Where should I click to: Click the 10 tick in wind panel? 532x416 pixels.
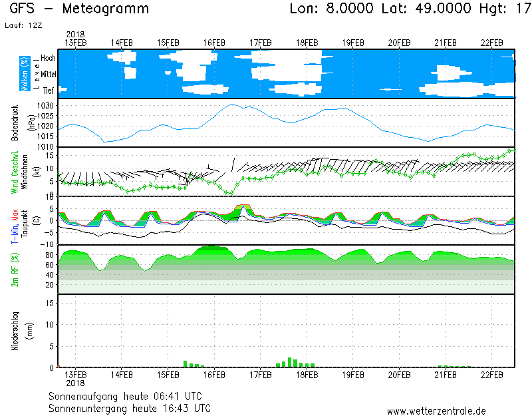point(49,168)
